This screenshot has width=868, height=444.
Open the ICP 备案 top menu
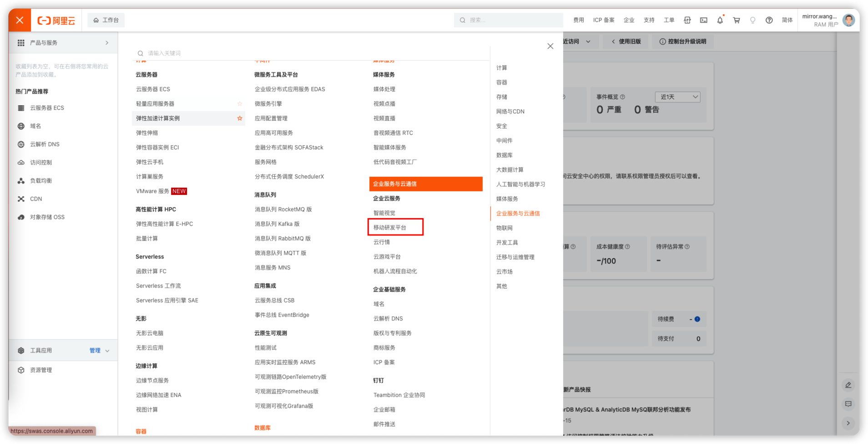coord(604,20)
